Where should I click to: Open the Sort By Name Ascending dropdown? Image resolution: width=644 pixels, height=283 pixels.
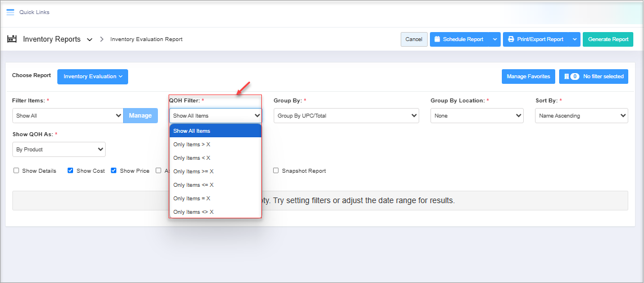pos(581,116)
